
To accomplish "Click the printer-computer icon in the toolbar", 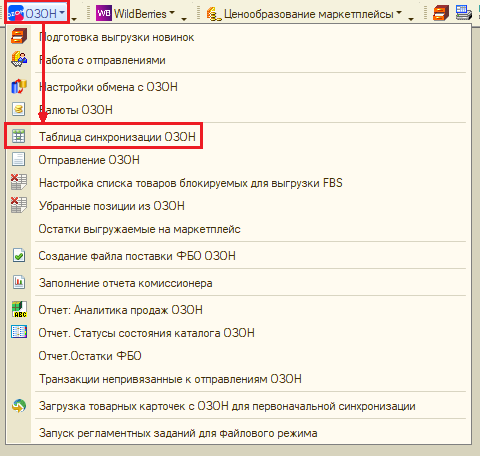I will (x=464, y=13).
